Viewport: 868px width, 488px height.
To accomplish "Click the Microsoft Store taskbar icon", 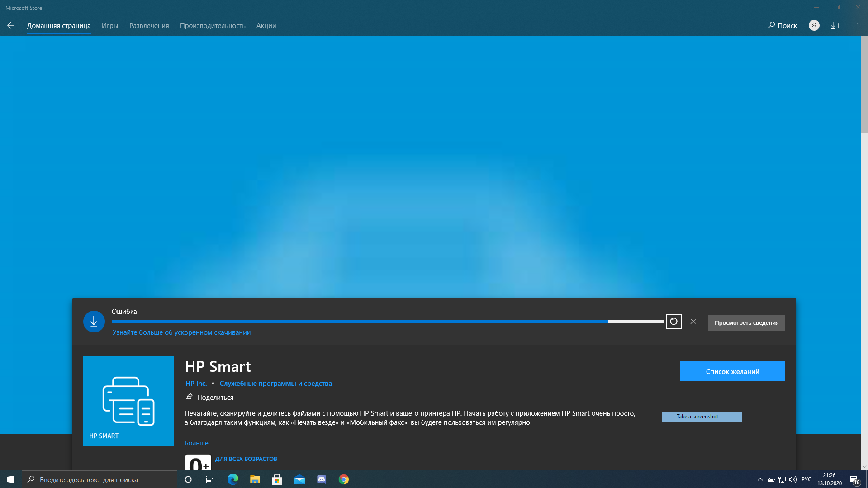I will click(x=277, y=479).
